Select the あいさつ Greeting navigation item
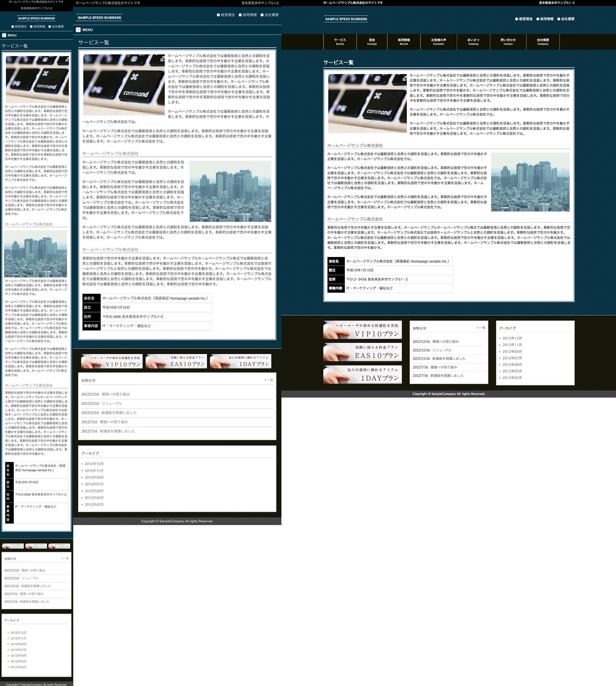 pyautogui.click(x=473, y=42)
